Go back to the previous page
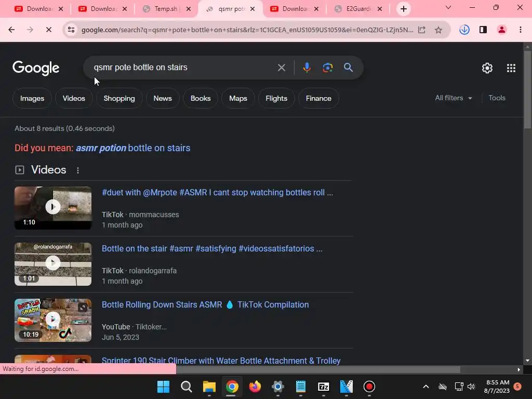Viewport: 532px width, 399px height. click(11, 30)
